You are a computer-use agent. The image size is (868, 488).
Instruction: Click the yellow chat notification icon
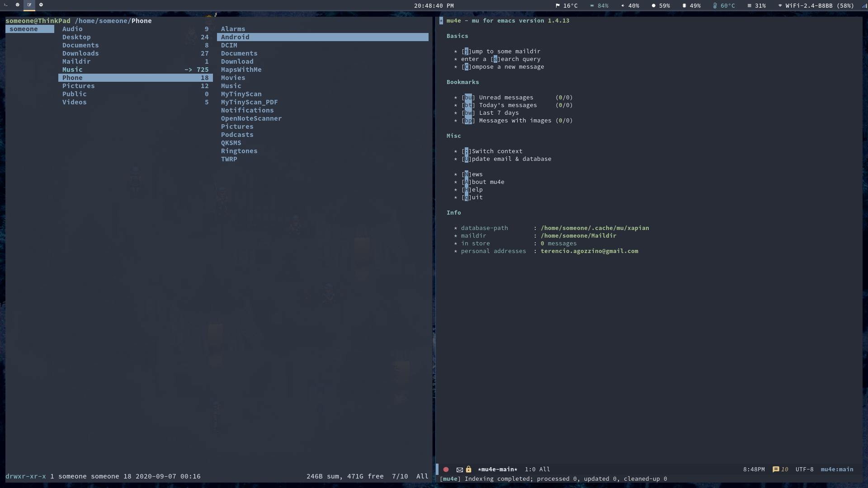pyautogui.click(x=776, y=469)
